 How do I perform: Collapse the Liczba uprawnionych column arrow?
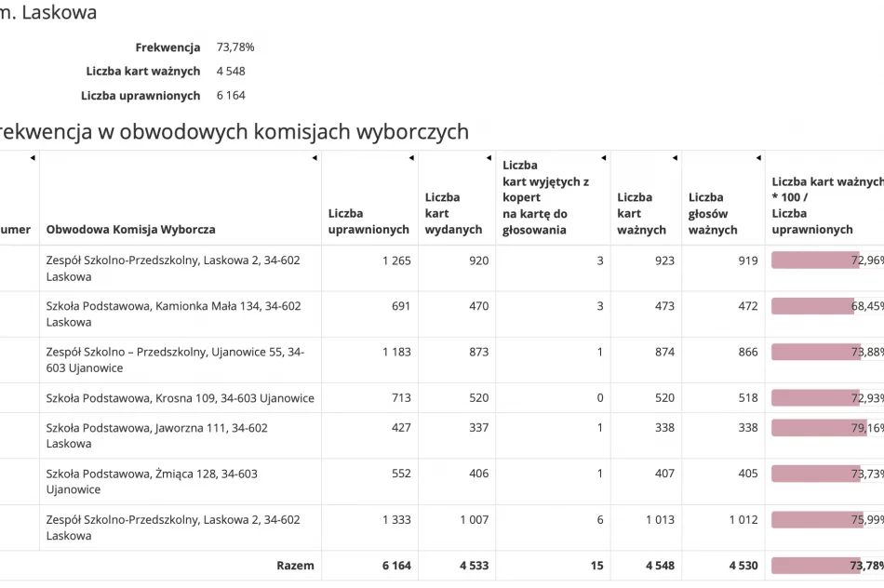tap(410, 157)
